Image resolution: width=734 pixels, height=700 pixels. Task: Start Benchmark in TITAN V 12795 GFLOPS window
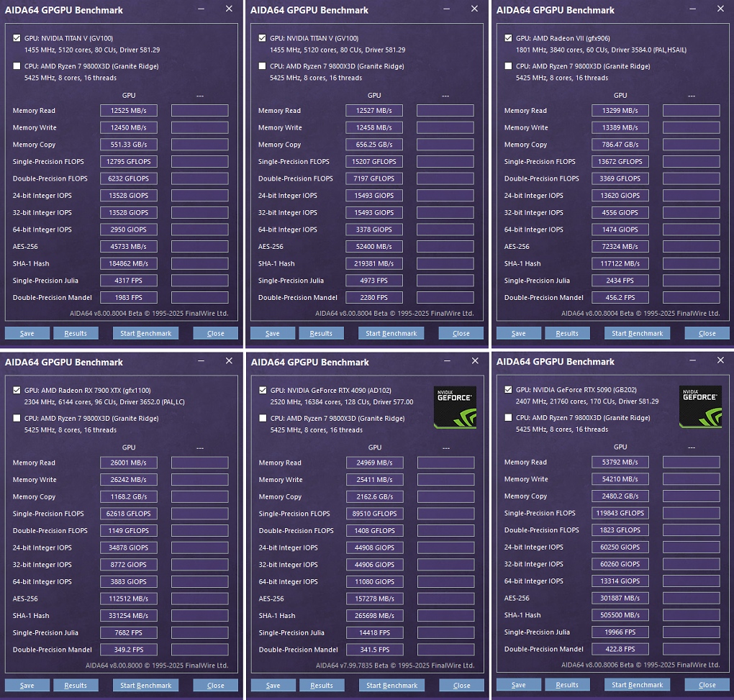[x=145, y=333]
